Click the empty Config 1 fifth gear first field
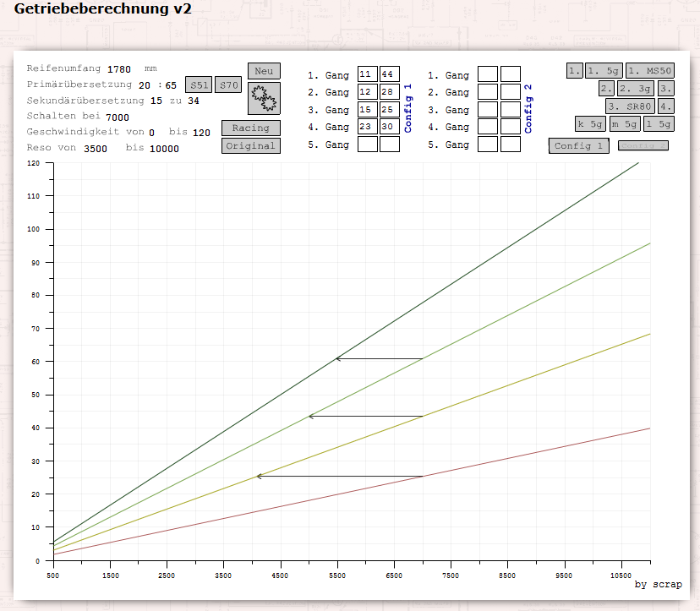Viewport: 700px width, 611px height. (x=367, y=145)
